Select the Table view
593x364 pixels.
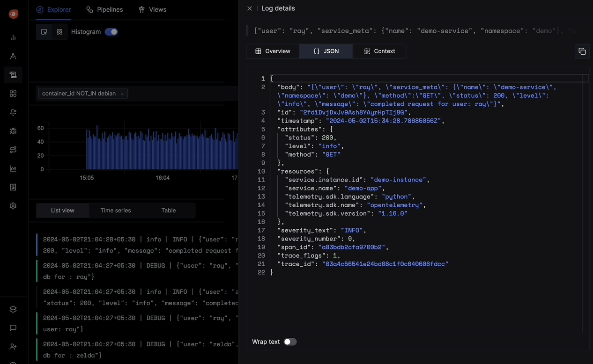(x=169, y=211)
